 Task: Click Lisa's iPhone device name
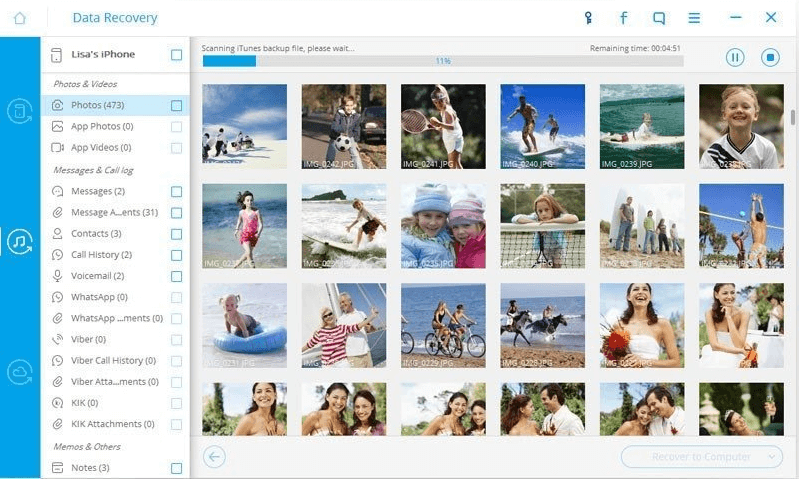click(x=103, y=54)
